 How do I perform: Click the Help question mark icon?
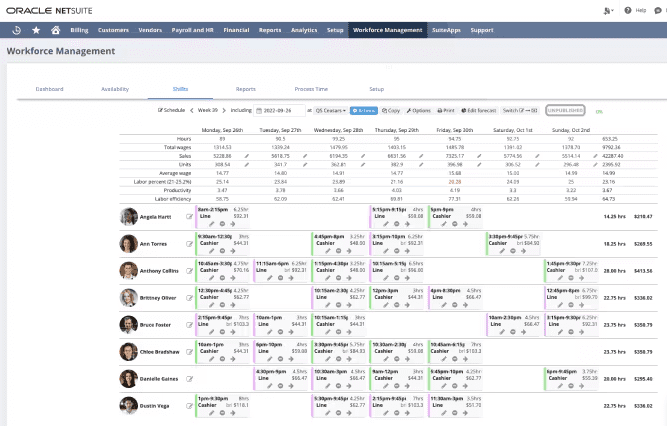630,10
